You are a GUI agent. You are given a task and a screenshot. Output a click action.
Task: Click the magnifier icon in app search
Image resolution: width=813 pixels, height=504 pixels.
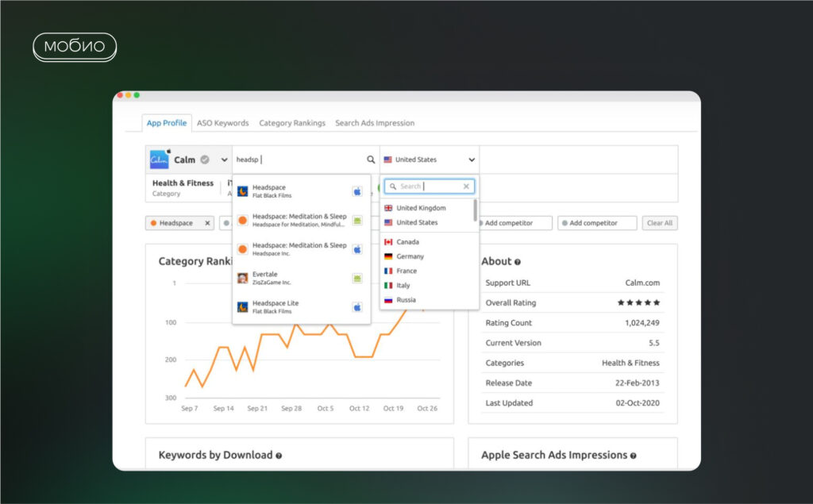tap(371, 160)
